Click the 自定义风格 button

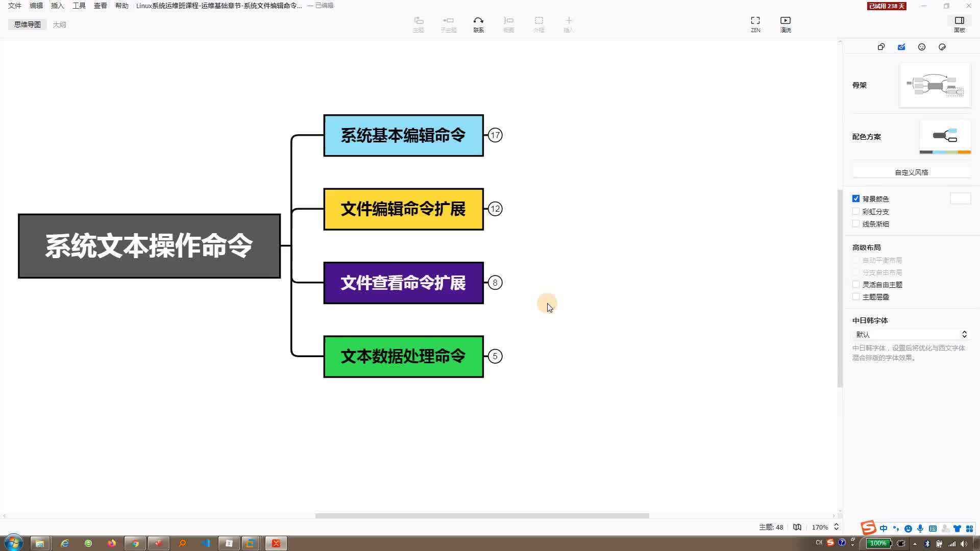pos(911,172)
